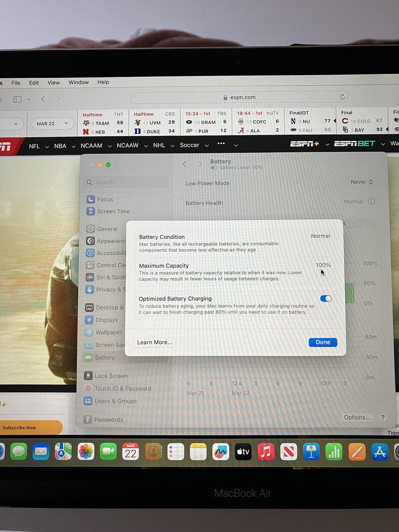399x532 pixels.
Task: Select Passwords in settings sidebar
Action: coord(108,420)
